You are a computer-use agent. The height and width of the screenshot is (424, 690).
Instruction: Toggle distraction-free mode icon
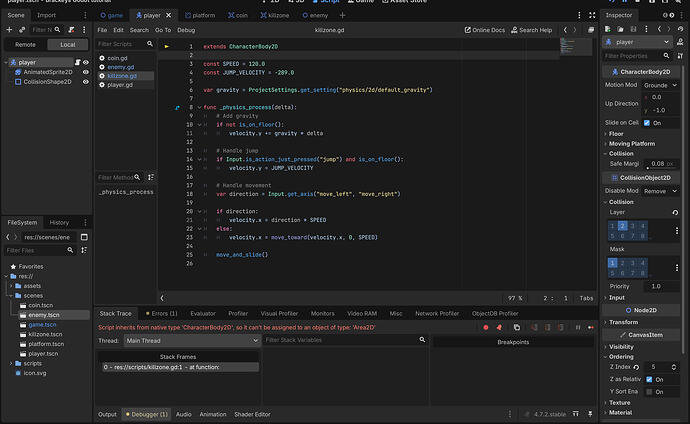pos(592,15)
